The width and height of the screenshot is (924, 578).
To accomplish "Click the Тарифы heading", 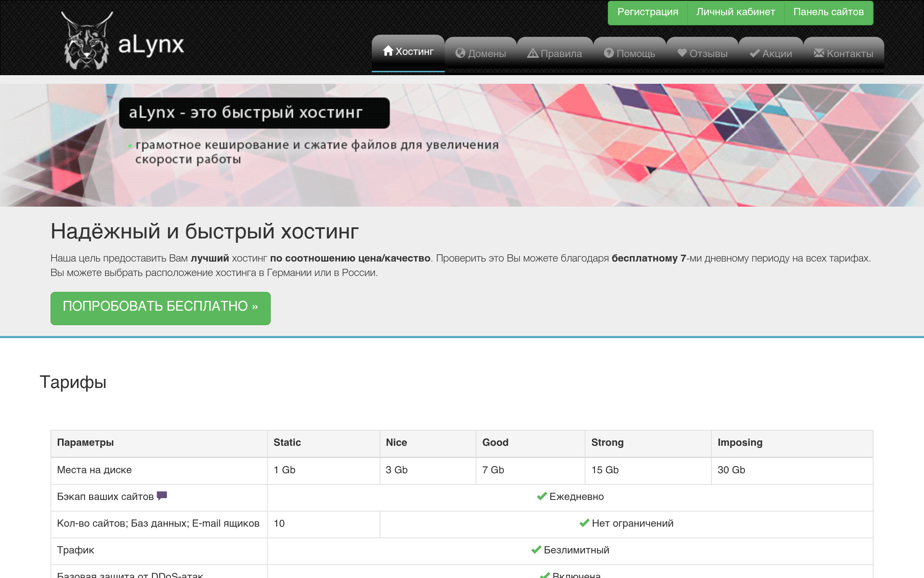I will click(x=73, y=382).
